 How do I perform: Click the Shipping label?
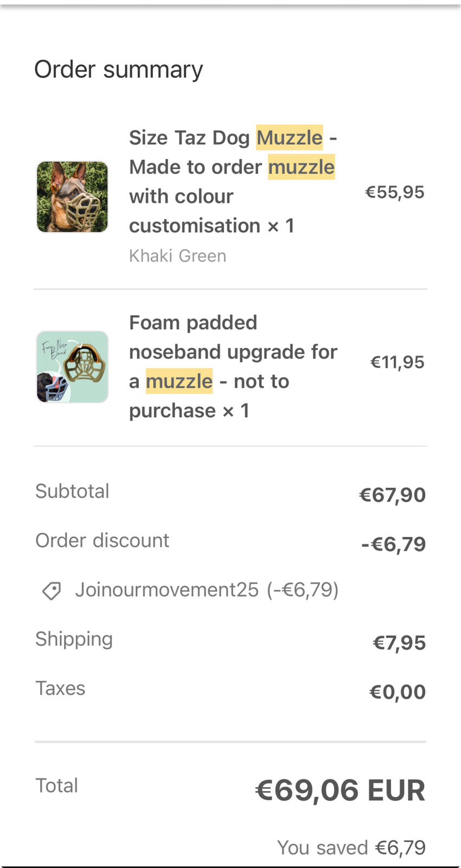(x=74, y=639)
